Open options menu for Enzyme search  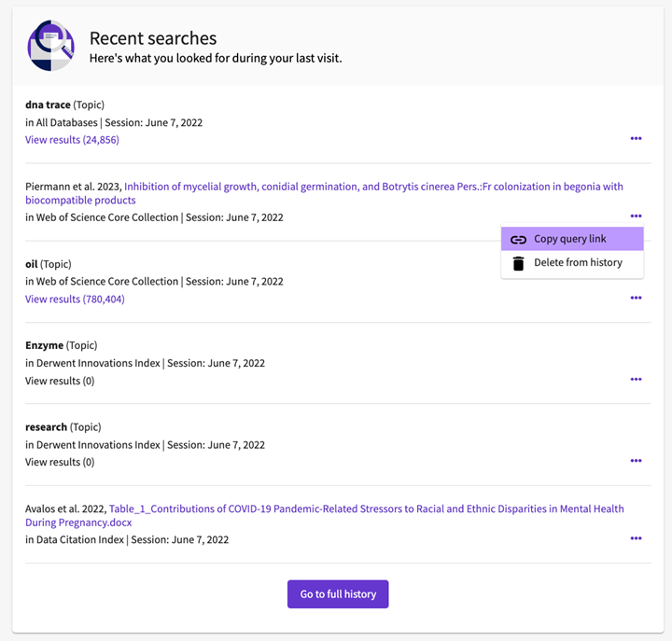pos(636,379)
